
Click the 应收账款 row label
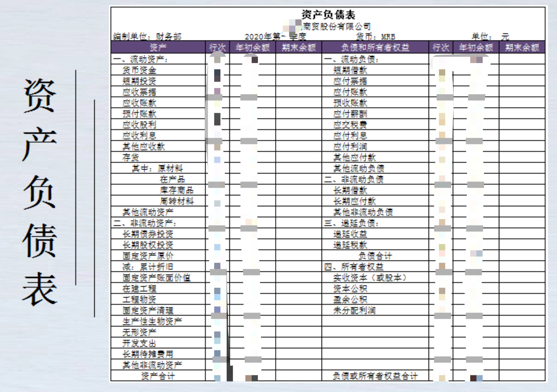(139, 103)
